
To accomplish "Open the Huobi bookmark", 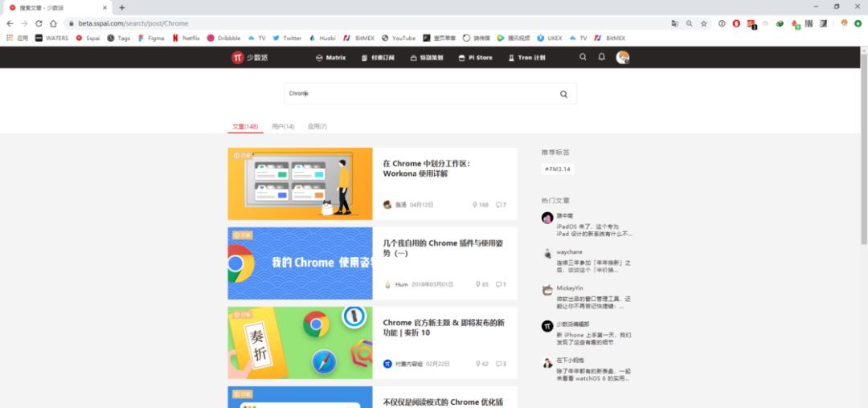I will [x=322, y=38].
